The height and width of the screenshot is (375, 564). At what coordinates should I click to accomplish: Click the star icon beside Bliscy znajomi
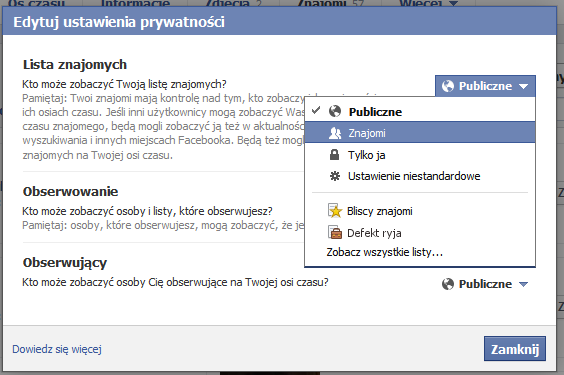point(335,211)
